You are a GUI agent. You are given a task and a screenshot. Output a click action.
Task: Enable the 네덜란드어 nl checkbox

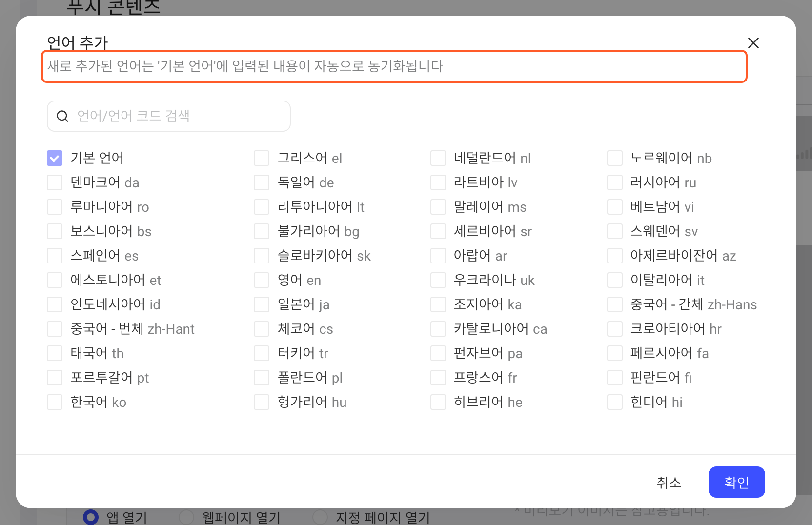tap(438, 158)
